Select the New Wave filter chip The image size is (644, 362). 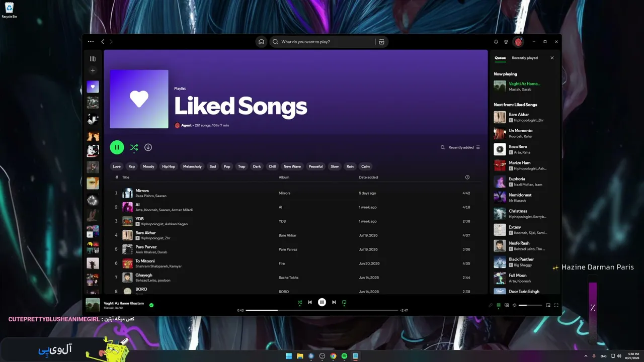[292, 166]
